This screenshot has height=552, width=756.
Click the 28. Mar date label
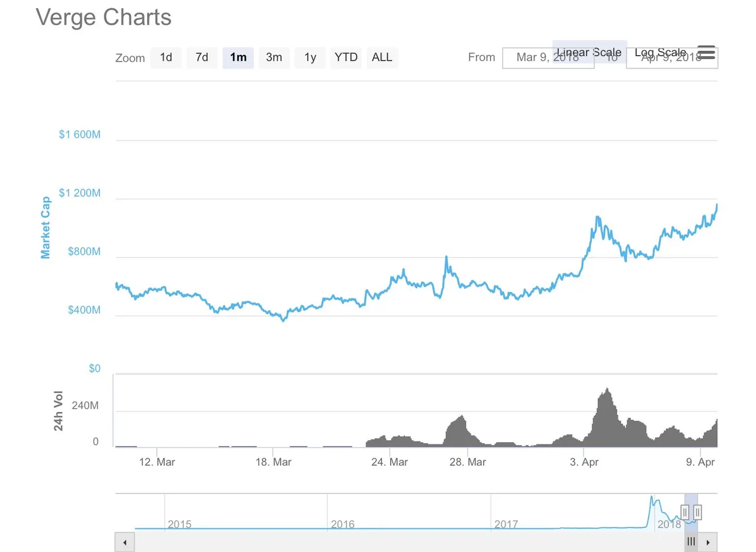[x=468, y=462]
